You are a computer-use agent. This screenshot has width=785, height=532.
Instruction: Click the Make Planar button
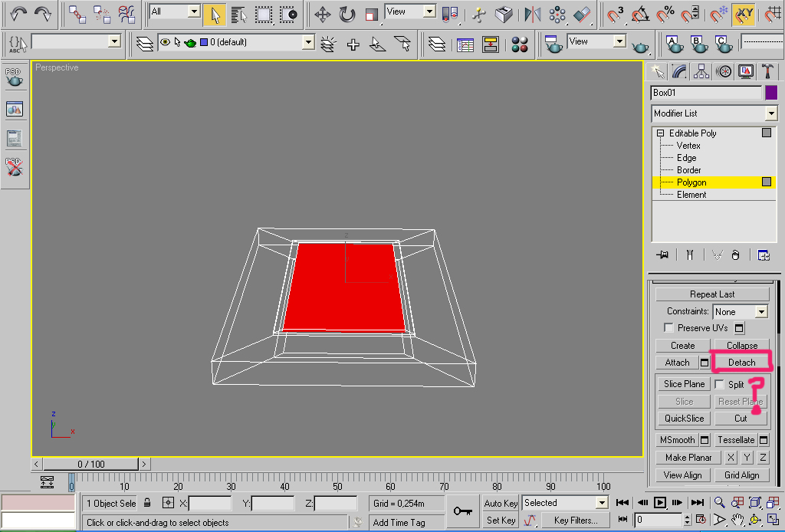coord(688,458)
